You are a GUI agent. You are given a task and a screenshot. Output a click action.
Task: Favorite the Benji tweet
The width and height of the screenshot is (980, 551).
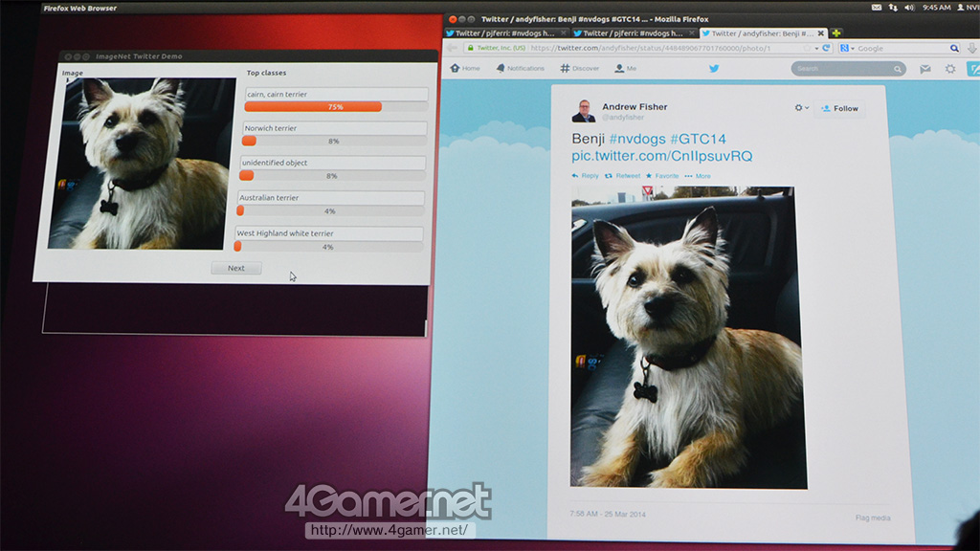pos(662,176)
